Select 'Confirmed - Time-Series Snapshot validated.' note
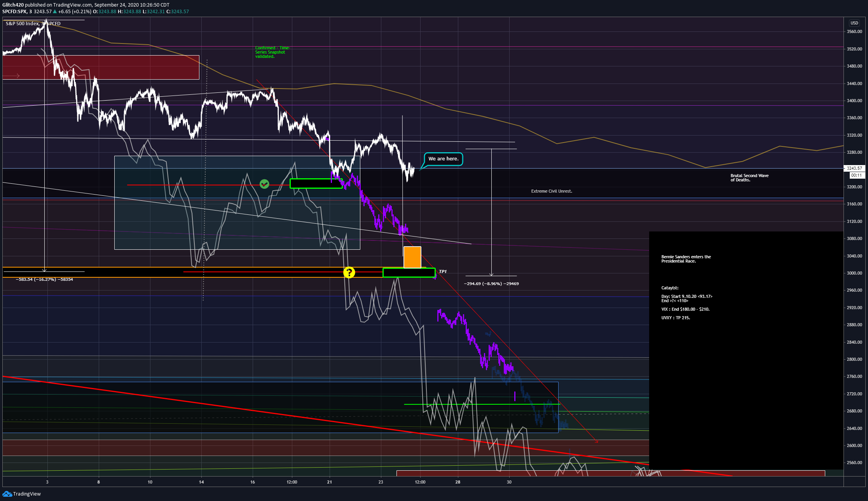Viewport: 868px width, 501px height. point(272,52)
